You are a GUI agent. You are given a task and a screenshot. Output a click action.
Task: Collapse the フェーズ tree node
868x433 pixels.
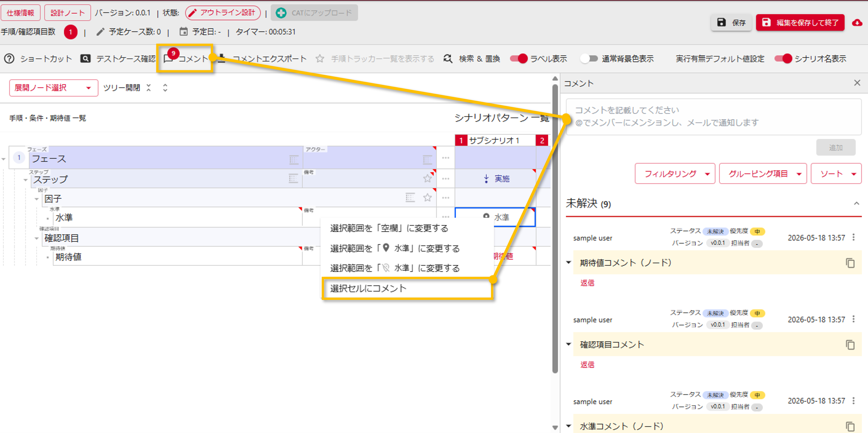[x=4, y=159]
